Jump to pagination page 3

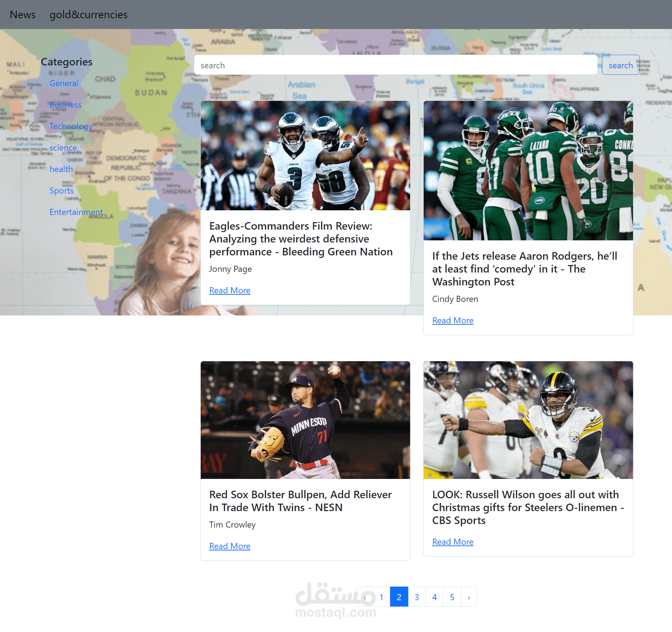pyautogui.click(x=417, y=597)
